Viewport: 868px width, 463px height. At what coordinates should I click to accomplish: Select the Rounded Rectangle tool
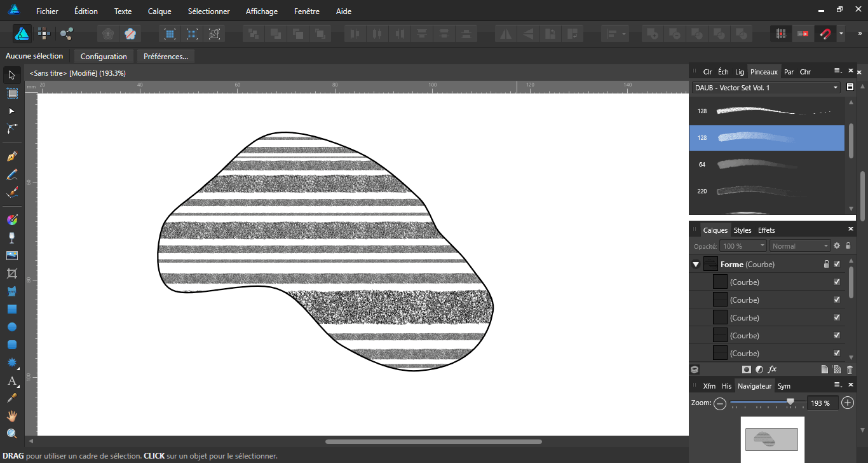point(11,345)
